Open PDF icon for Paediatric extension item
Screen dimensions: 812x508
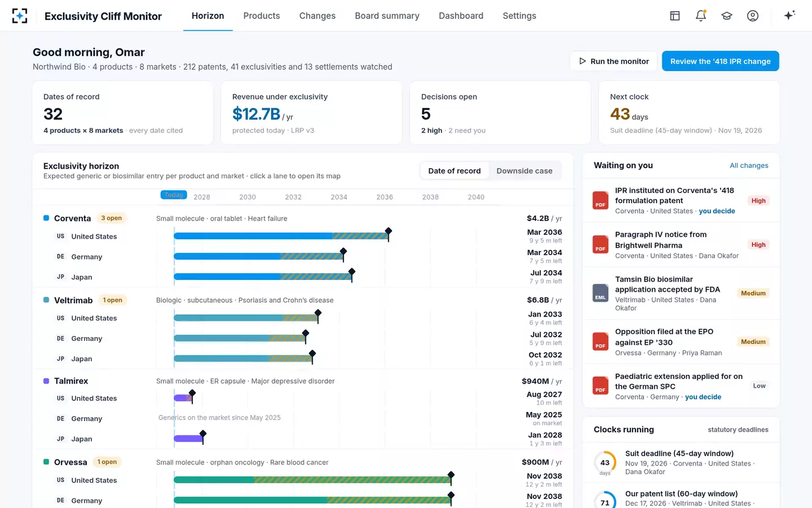(x=601, y=386)
